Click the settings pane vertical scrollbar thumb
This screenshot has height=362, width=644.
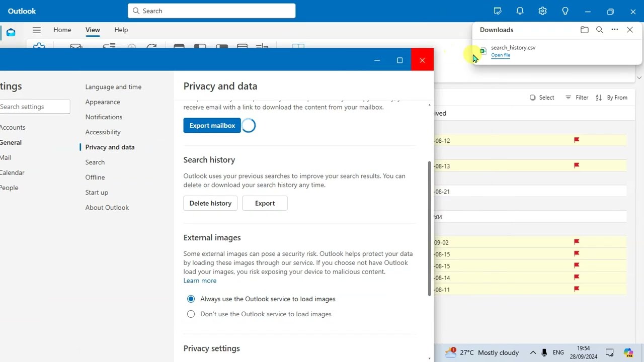429,229
